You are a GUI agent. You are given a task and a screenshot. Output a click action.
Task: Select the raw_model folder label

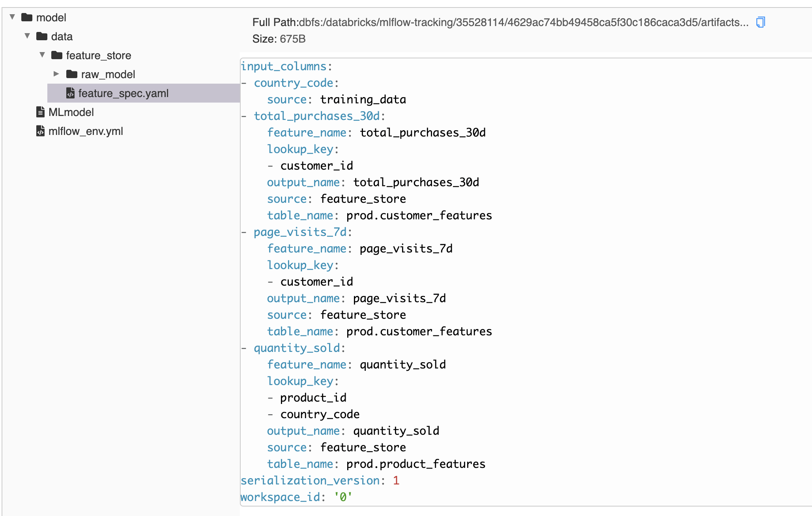point(108,75)
